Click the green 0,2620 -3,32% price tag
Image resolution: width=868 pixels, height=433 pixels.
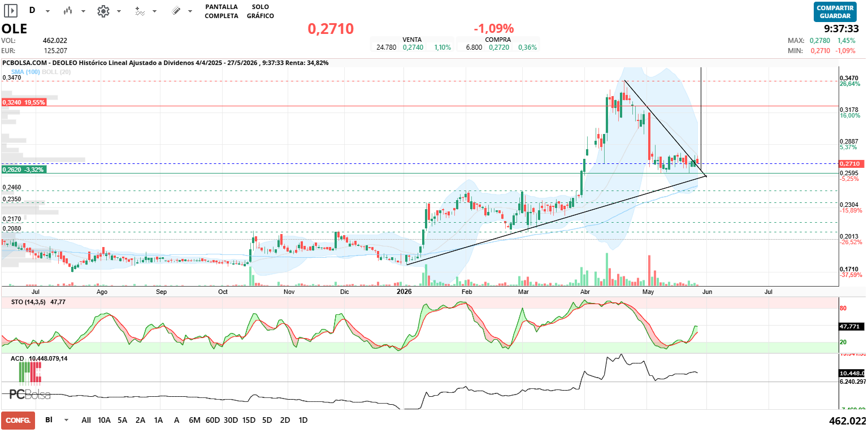click(24, 170)
